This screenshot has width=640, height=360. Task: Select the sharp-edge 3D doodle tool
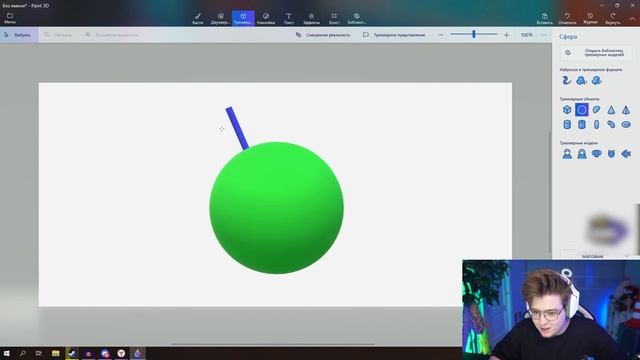(x=567, y=80)
